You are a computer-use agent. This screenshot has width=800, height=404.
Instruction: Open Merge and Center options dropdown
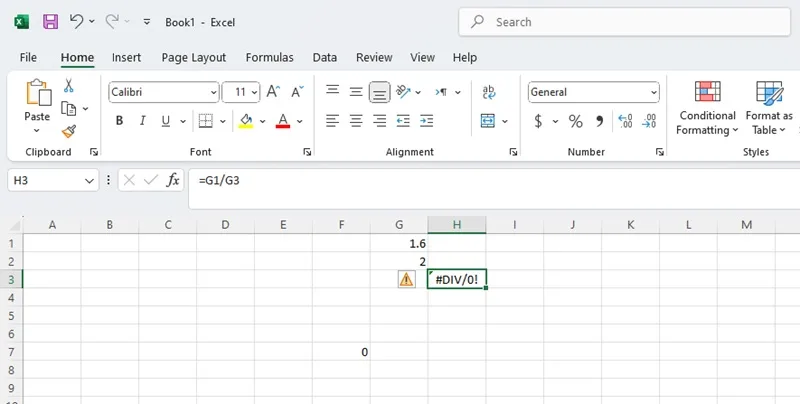tap(505, 121)
